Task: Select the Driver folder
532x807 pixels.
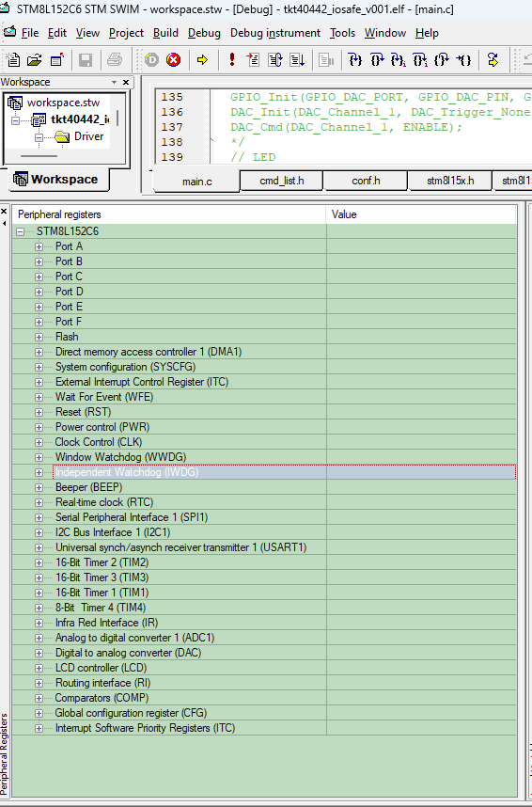Action: click(x=88, y=136)
